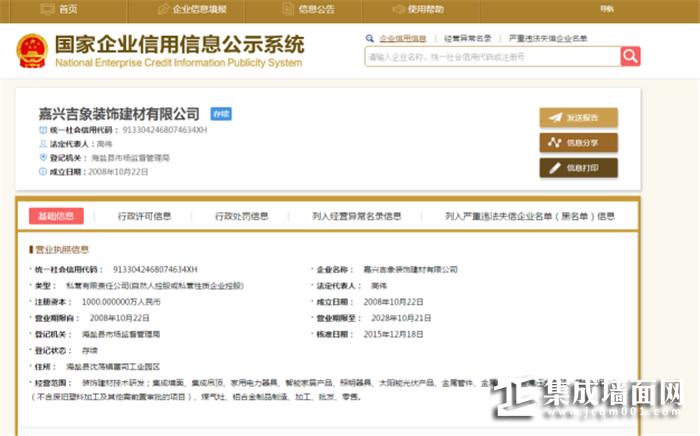Click 企业名称 value in license section
The width and height of the screenshot is (700, 436).
point(410,270)
